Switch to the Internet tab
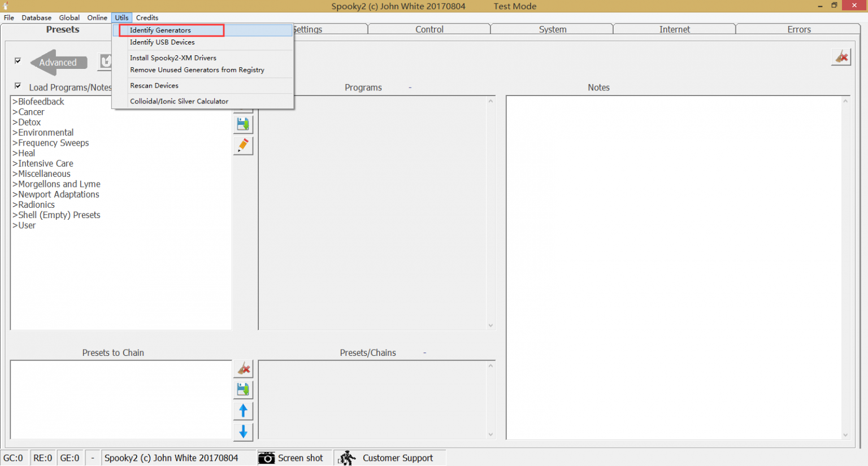 (x=674, y=29)
